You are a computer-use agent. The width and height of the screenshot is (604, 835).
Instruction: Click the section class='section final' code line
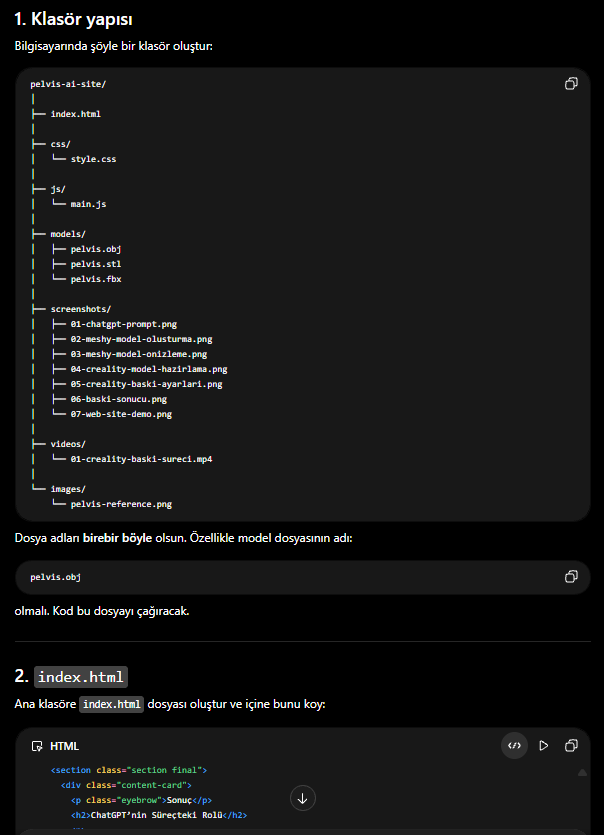(x=129, y=770)
